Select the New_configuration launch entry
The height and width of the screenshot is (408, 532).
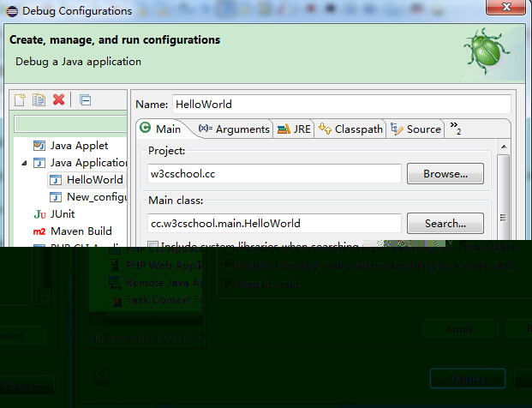(x=88, y=197)
